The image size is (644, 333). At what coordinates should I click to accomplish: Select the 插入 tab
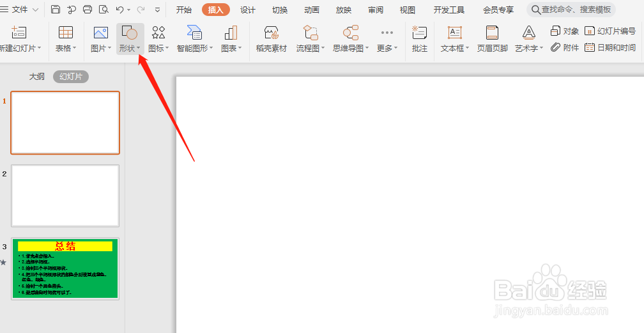pos(216,10)
